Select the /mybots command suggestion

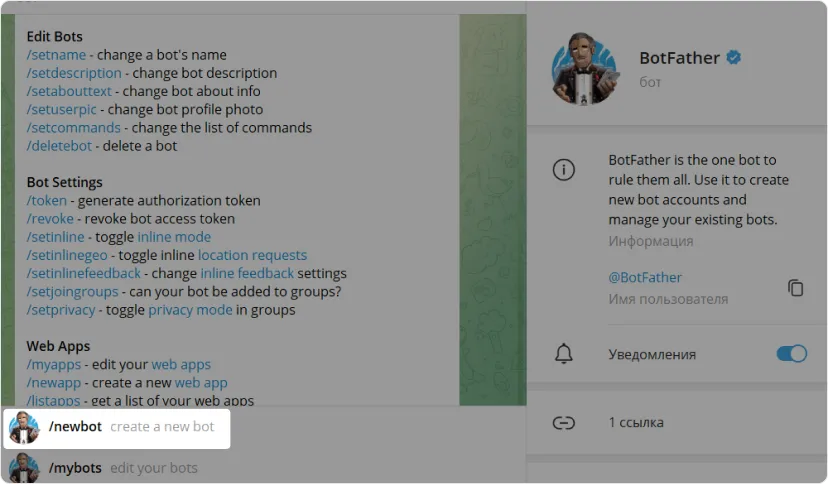click(122, 468)
